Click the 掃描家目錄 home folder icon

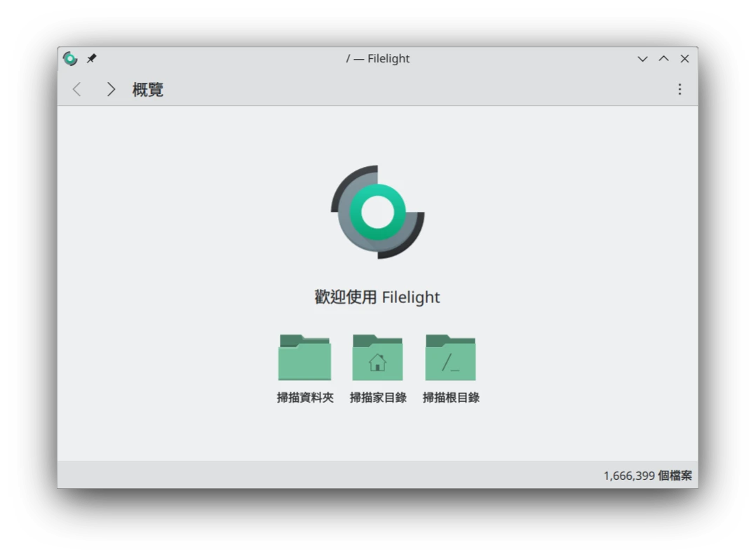(x=377, y=357)
